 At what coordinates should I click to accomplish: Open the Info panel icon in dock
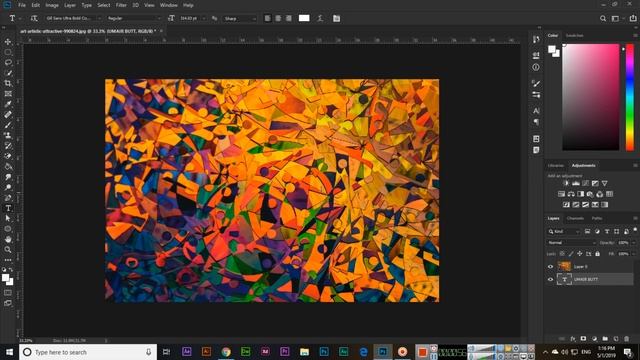click(x=536, y=67)
